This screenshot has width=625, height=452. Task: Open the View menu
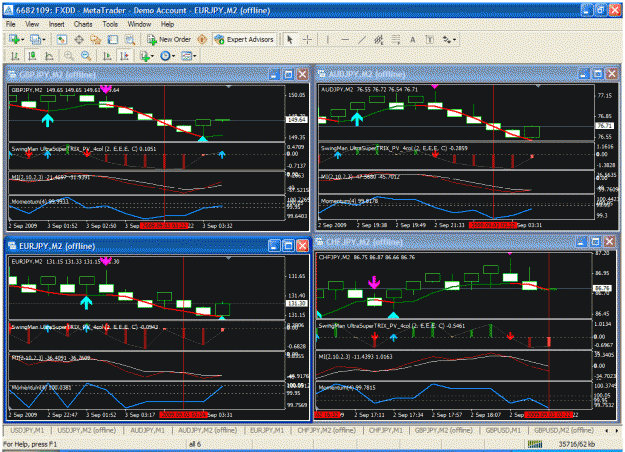tap(32, 24)
